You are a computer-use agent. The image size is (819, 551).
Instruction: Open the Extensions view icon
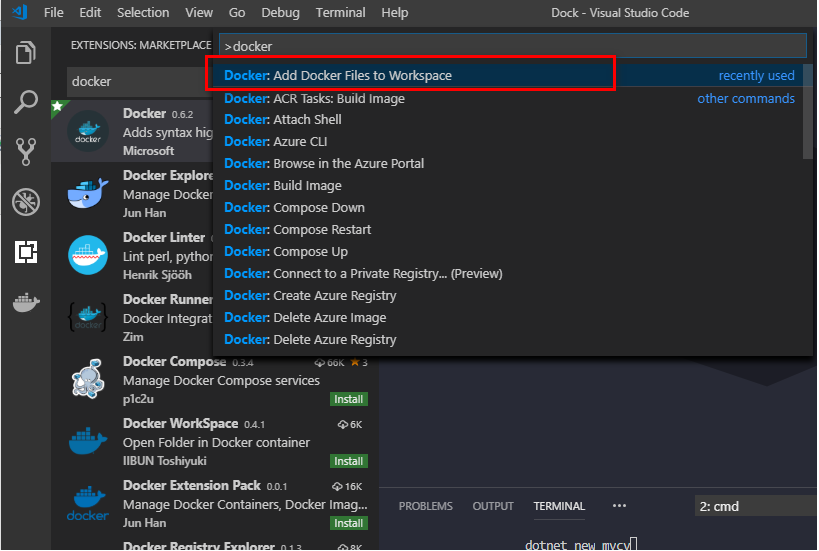tap(26, 252)
